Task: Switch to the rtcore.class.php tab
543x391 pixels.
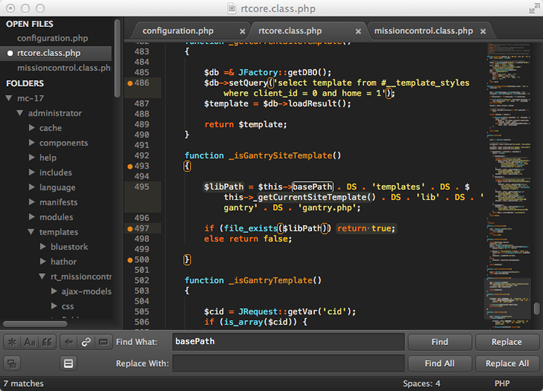Action: coord(290,31)
